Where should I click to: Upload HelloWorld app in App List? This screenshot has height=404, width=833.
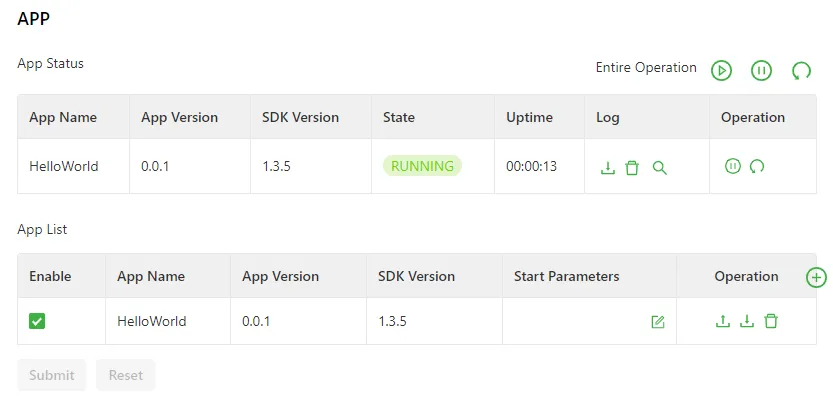click(722, 321)
